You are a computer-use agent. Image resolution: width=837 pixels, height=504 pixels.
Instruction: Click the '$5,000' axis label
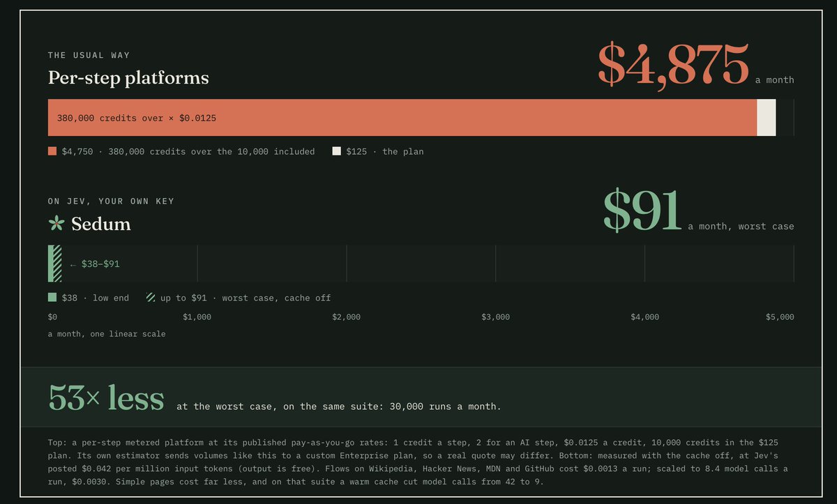click(x=780, y=317)
